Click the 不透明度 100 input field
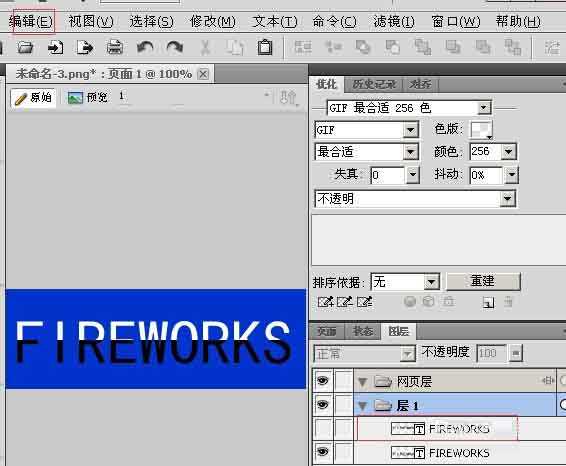 coord(491,353)
